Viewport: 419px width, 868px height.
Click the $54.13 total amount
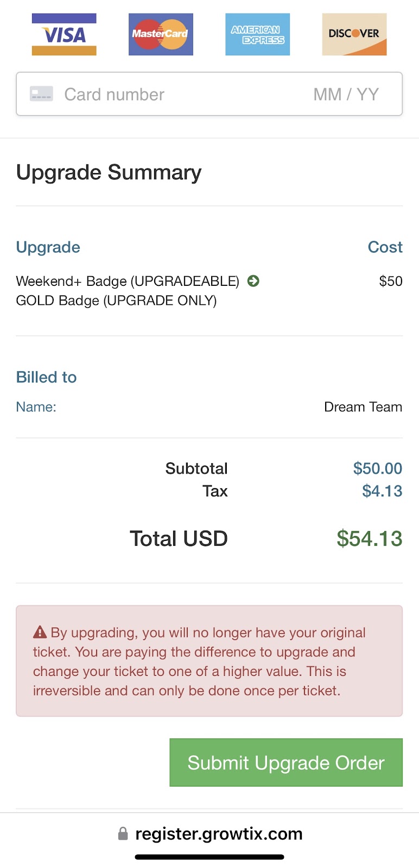(369, 539)
